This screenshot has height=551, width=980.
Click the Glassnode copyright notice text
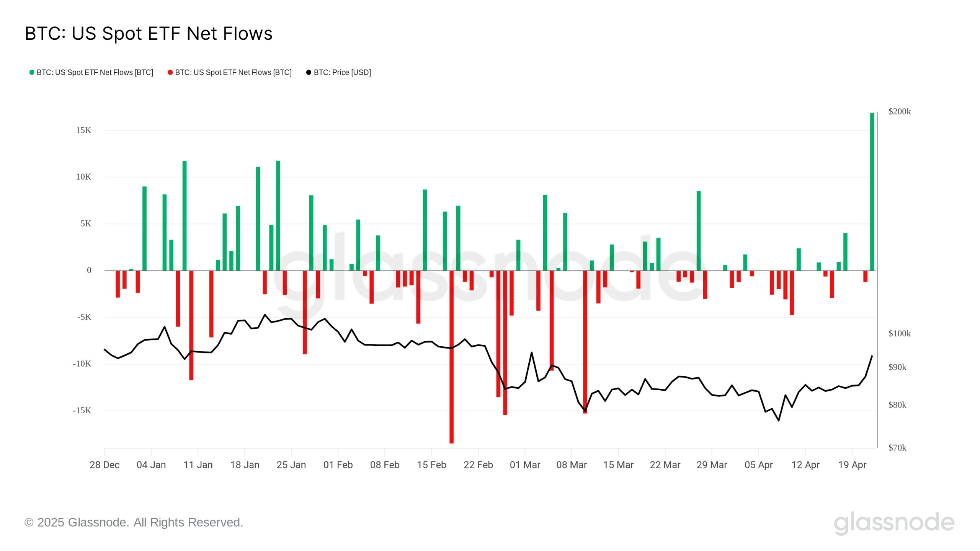click(x=134, y=522)
